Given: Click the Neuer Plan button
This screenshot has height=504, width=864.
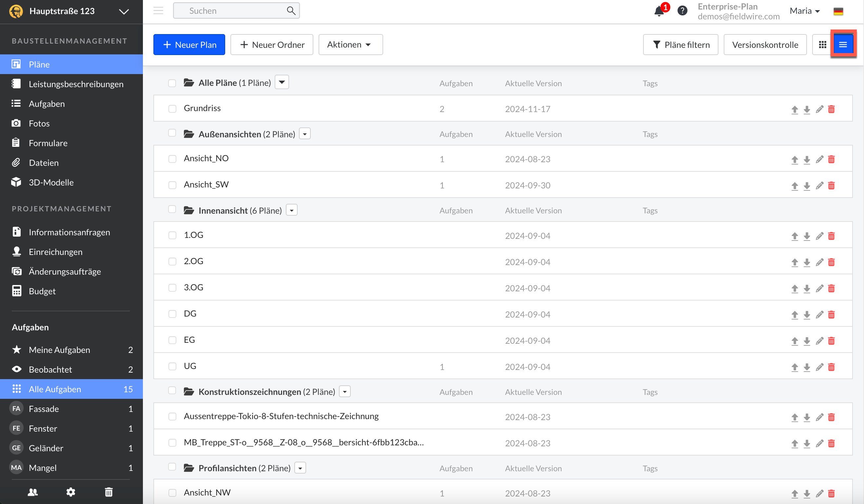Looking at the screenshot, I should 189,45.
